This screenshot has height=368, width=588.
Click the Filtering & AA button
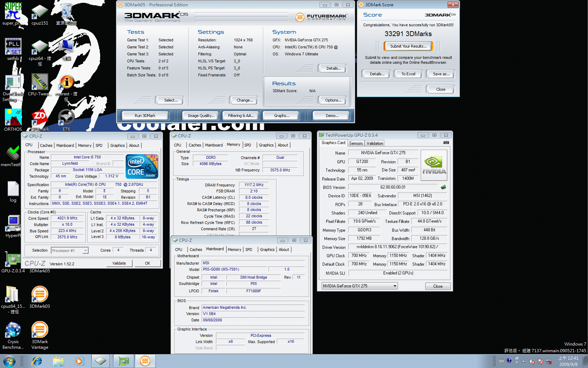point(241,116)
